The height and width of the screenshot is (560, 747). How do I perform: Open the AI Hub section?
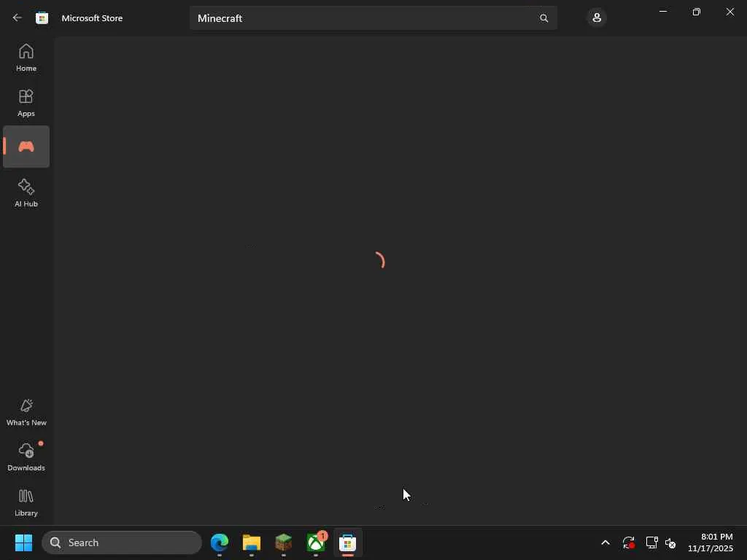(26, 192)
